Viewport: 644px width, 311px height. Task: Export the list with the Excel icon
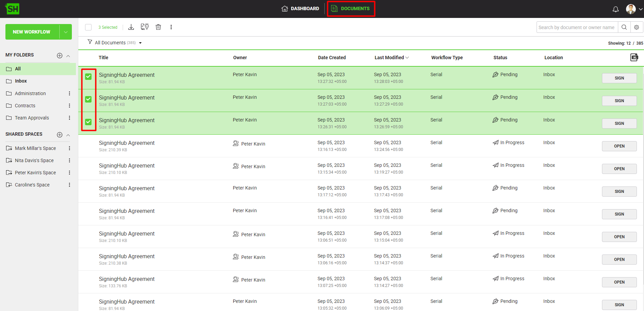pos(634,58)
